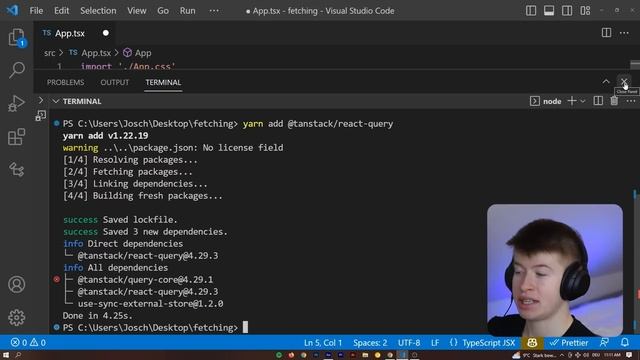Close the terminal panel
The width and height of the screenshot is (640, 360).
[x=624, y=82]
